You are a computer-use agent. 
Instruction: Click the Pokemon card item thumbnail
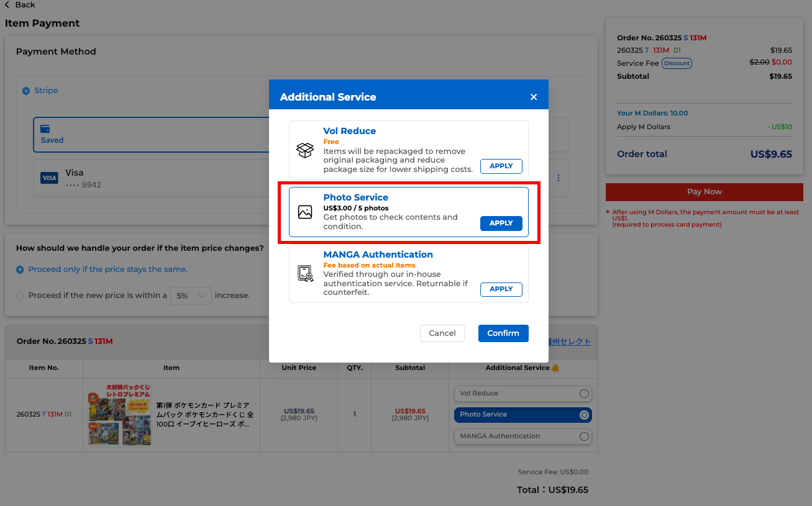[x=119, y=415]
